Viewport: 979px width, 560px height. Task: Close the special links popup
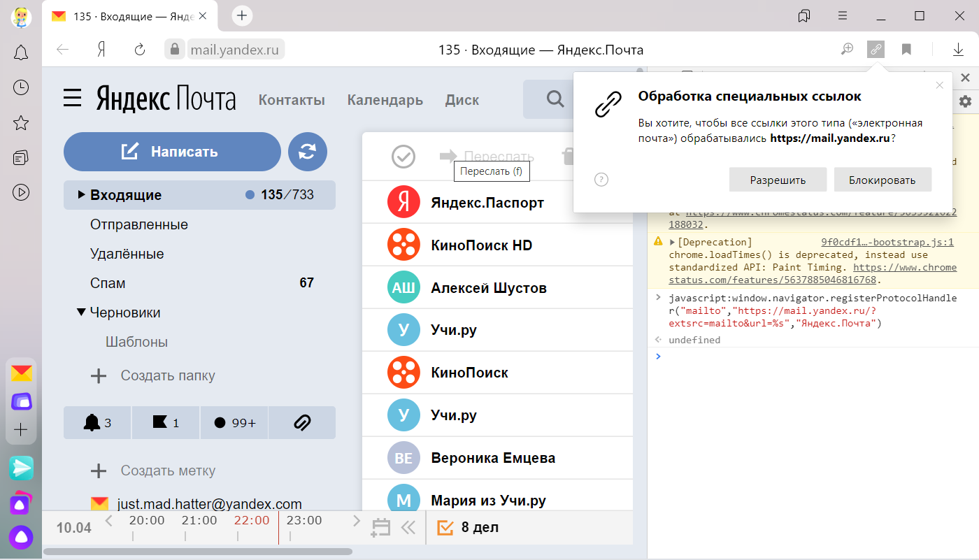(x=939, y=85)
